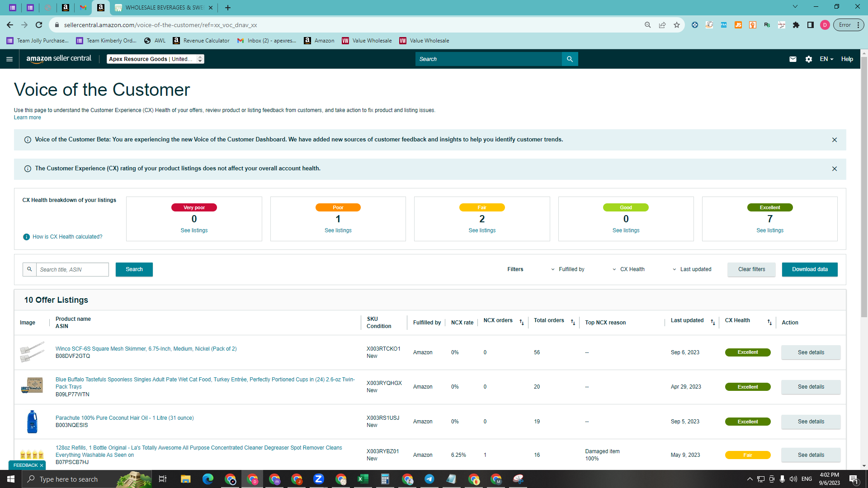Open File Explorer from the taskbar
This screenshot has width=868, height=488.
(186, 479)
